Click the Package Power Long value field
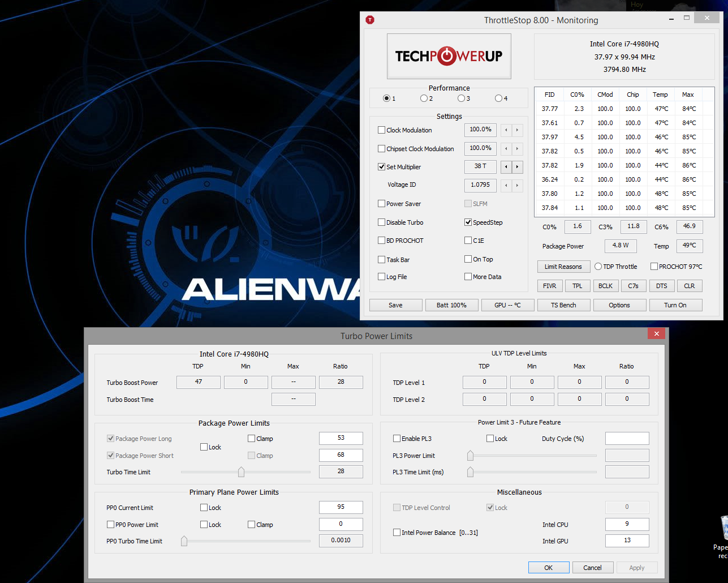 (341, 438)
